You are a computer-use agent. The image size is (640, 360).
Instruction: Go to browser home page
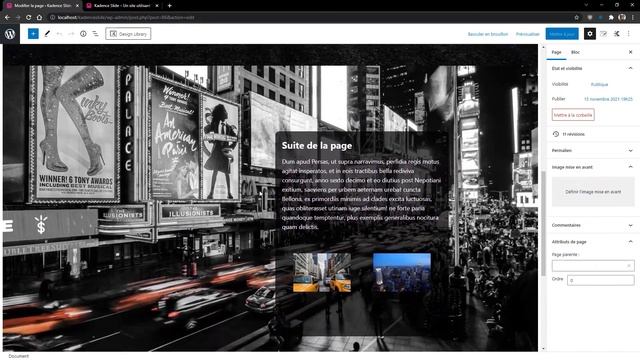(39, 18)
